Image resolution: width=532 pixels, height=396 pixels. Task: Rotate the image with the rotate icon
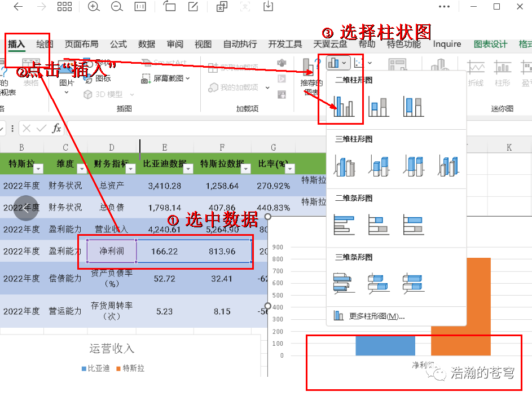point(169,6)
